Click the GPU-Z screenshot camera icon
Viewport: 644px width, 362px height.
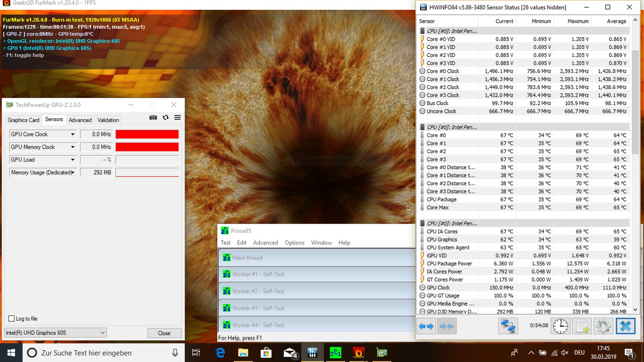pos(153,117)
